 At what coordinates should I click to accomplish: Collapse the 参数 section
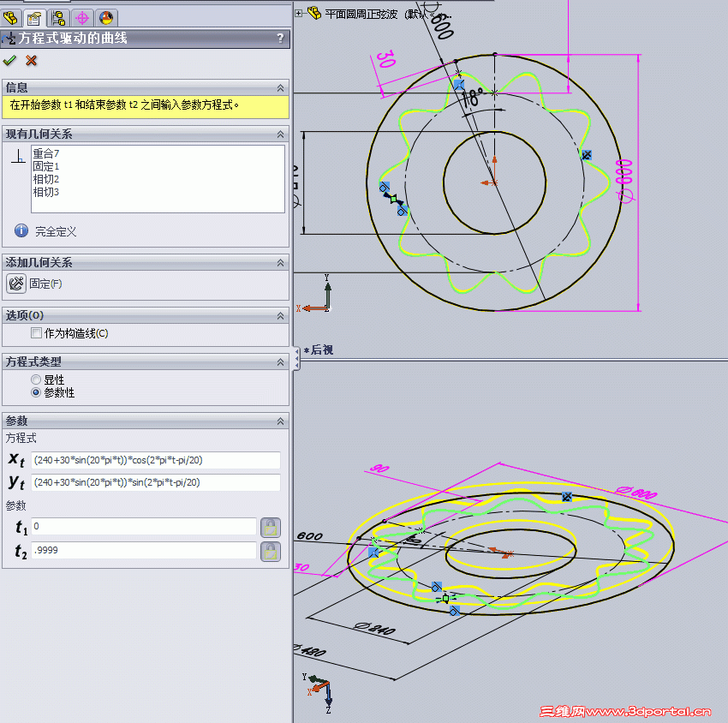[279, 421]
